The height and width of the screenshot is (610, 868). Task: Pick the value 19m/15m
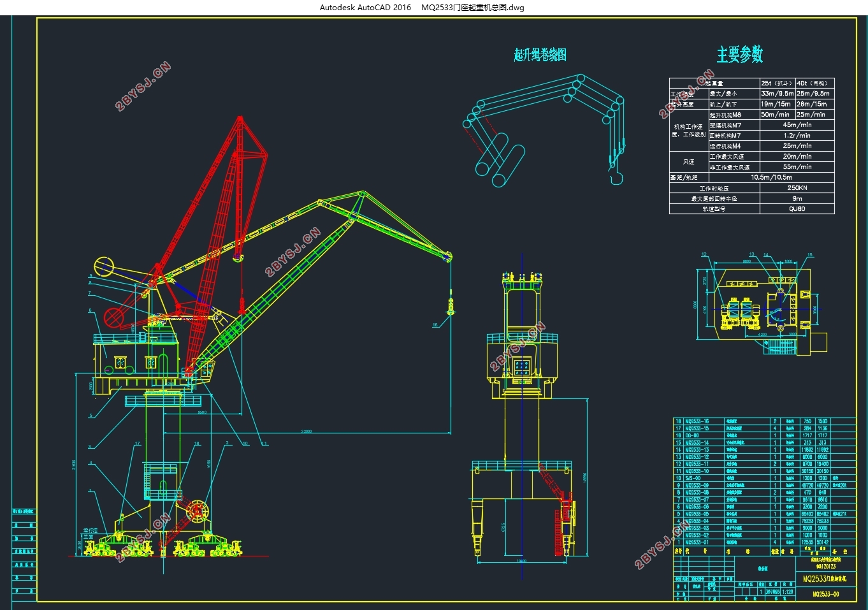[776, 104]
